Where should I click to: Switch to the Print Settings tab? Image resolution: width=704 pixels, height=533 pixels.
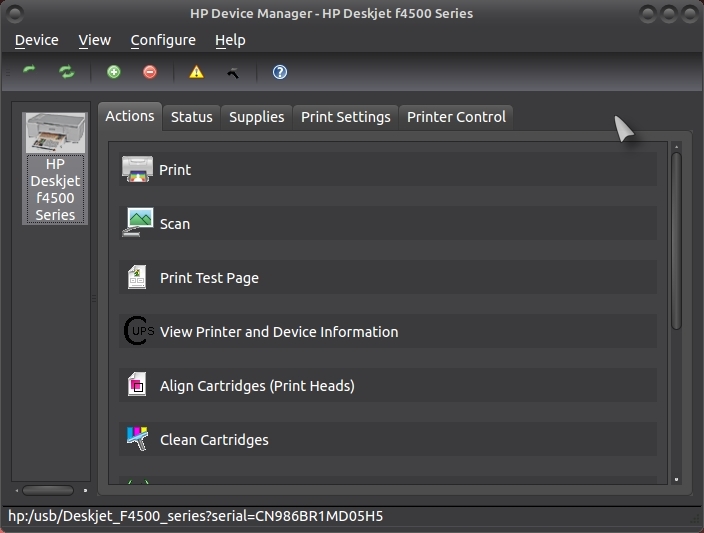pyautogui.click(x=345, y=117)
